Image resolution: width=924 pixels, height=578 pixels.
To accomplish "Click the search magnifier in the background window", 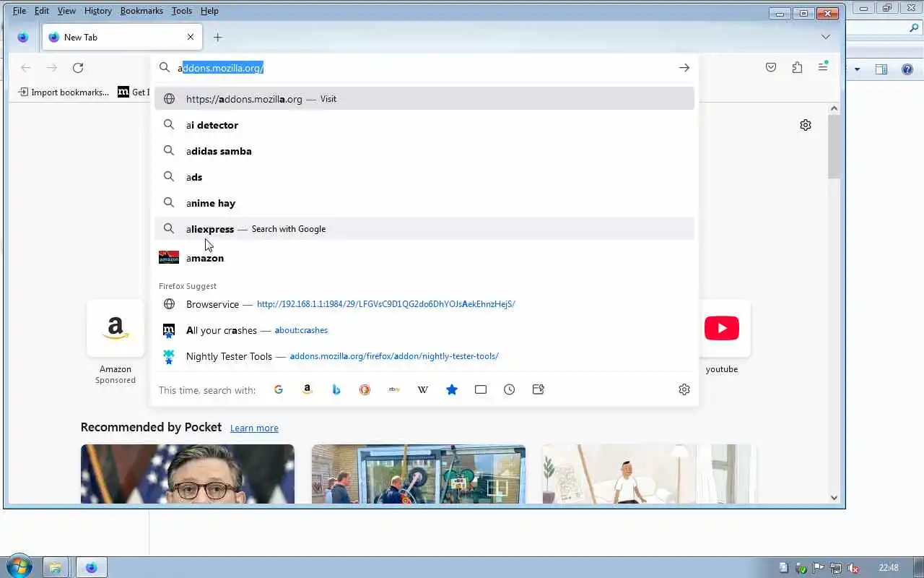I will [x=914, y=28].
